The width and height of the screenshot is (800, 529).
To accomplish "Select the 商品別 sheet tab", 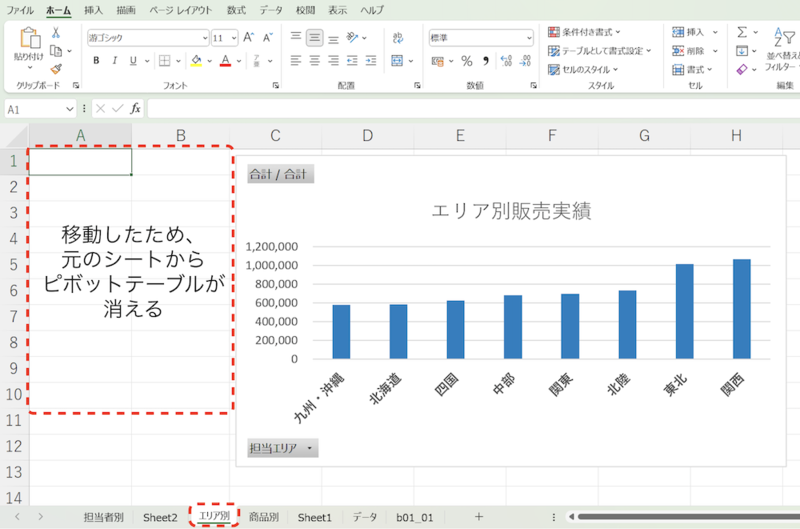I will point(264,517).
